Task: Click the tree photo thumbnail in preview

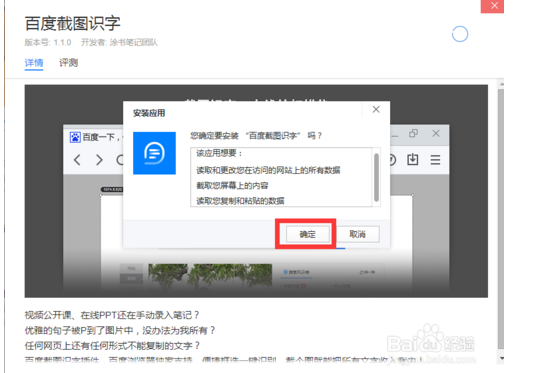Action: pyautogui.click(x=210, y=276)
